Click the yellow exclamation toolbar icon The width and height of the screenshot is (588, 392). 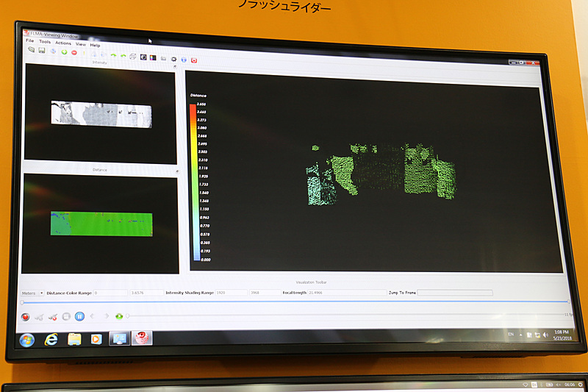84,53
